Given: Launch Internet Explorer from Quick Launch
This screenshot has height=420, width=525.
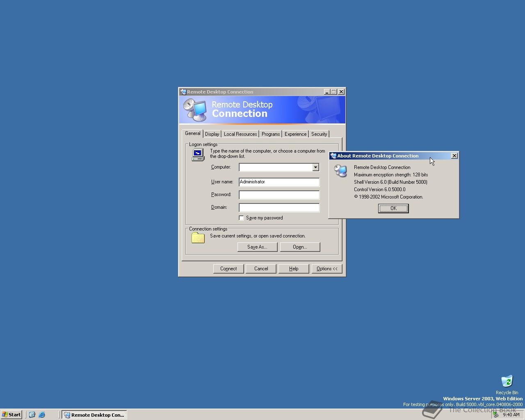Looking at the screenshot, I should (x=42, y=415).
